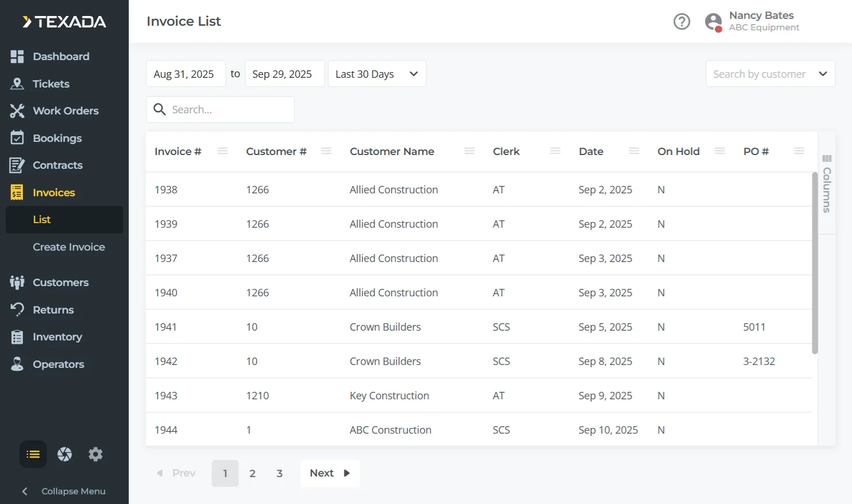The width and height of the screenshot is (852, 504).
Task: Open the Search by customer dropdown
Action: (770, 74)
